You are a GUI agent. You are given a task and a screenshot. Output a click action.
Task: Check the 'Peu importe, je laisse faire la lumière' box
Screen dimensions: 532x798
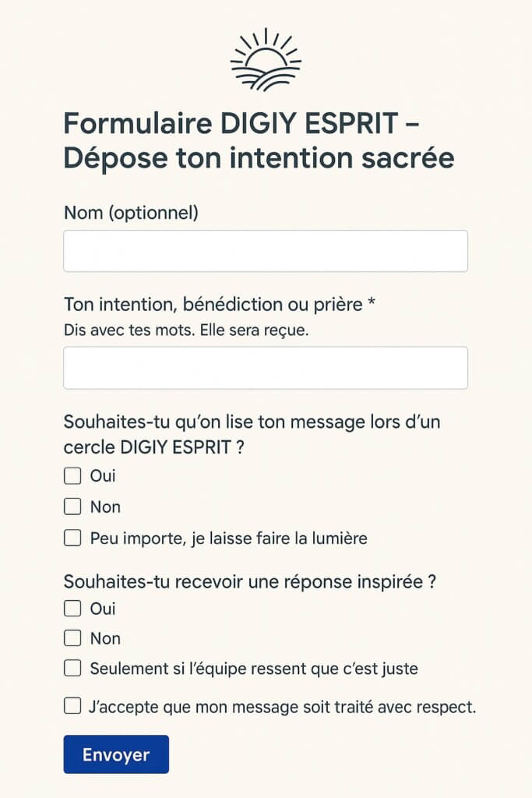(x=72, y=538)
